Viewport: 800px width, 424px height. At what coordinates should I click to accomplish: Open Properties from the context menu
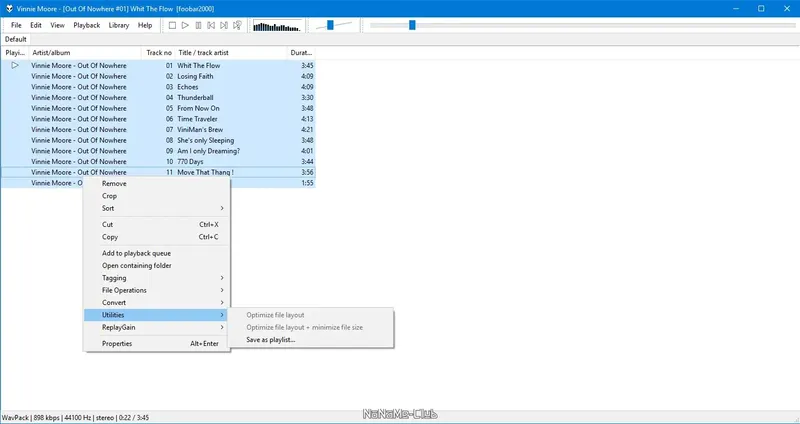tap(157, 344)
